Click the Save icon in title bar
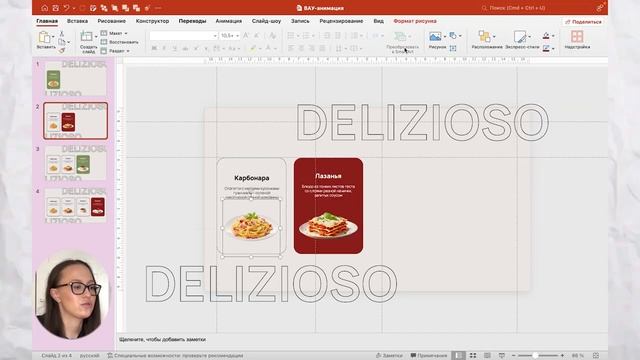640x360 pixels. [x=56, y=8]
